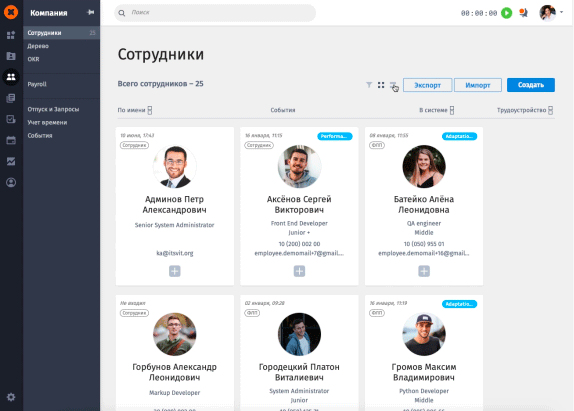574x411 pixels.
Task: Open dashboard icon in left rail
Action: pyautogui.click(x=11, y=35)
